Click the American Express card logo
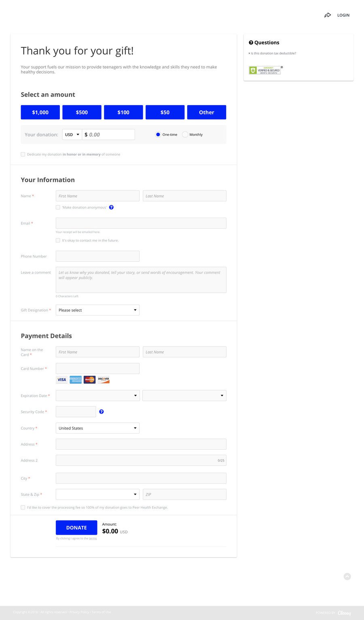This screenshot has width=364, height=620. (76, 380)
